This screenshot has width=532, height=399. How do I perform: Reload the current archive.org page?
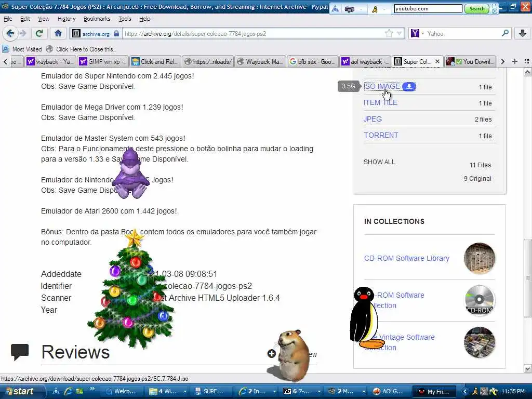coord(39,33)
